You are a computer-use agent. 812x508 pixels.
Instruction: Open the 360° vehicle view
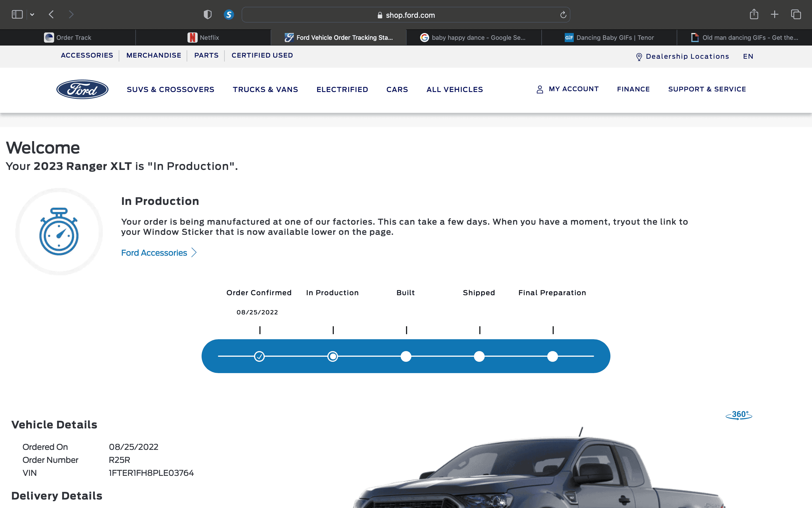tap(739, 415)
